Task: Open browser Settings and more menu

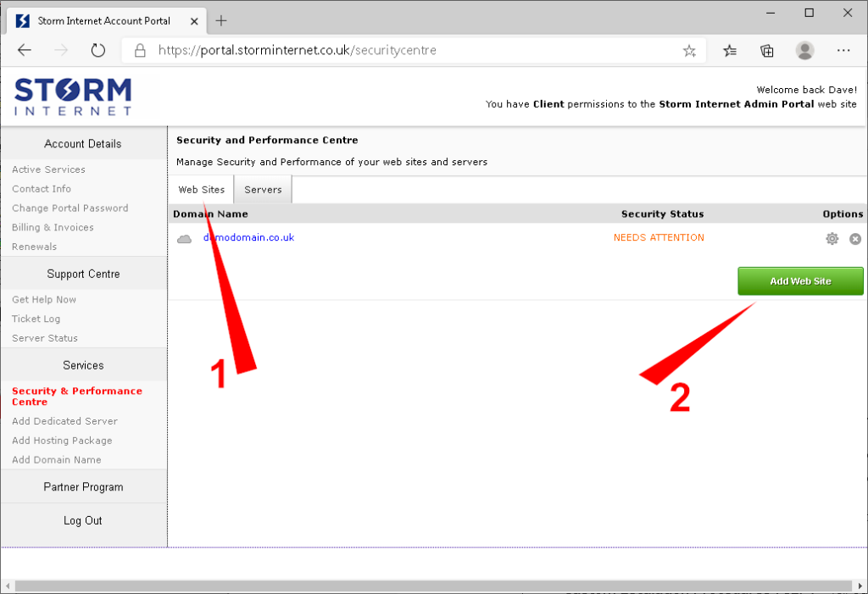Action: (x=843, y=50)
